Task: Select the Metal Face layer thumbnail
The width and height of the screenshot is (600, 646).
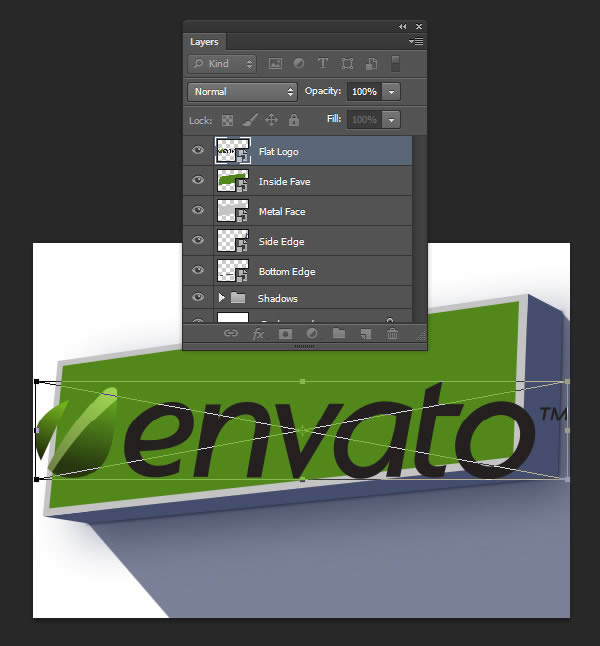Action: pos(233,211)
